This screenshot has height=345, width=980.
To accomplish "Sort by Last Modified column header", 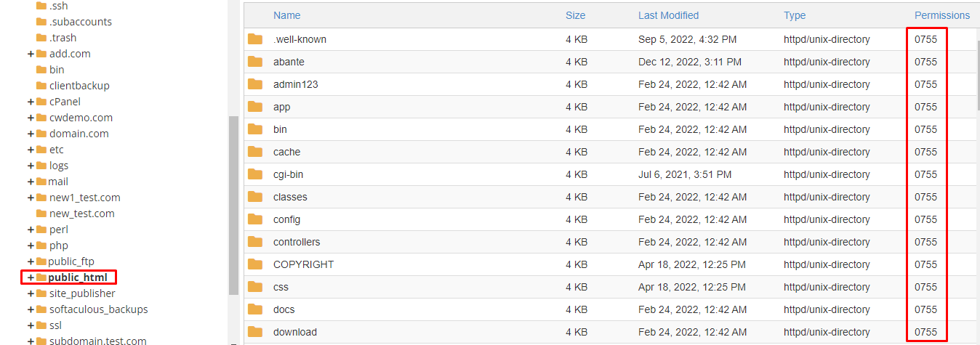I will pos(668,15).
